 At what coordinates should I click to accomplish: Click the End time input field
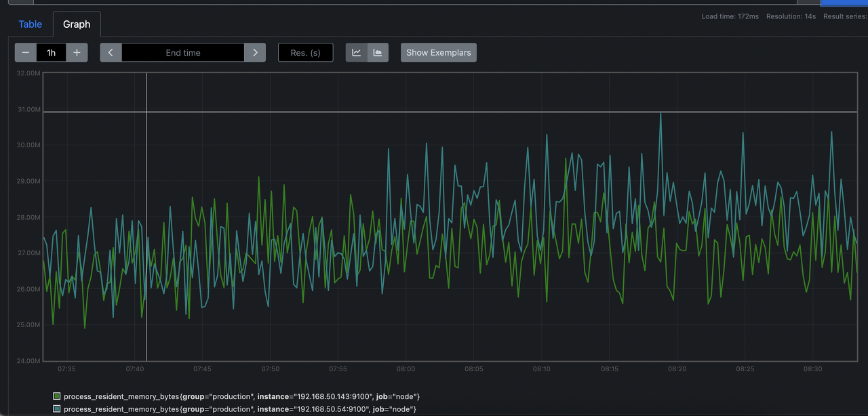coord(183,52)
